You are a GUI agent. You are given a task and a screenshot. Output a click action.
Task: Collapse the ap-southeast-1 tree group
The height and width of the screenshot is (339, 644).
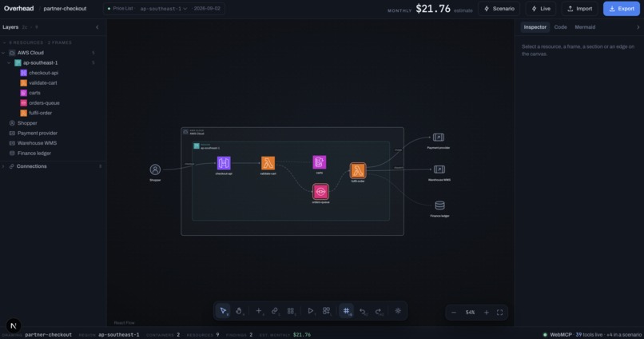pos(9,63)
